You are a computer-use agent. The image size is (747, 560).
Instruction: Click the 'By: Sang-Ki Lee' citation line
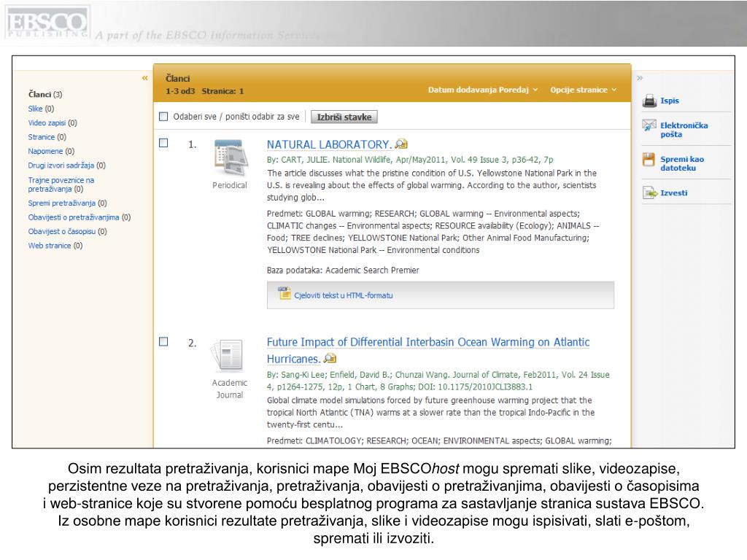tap(438, 381)
